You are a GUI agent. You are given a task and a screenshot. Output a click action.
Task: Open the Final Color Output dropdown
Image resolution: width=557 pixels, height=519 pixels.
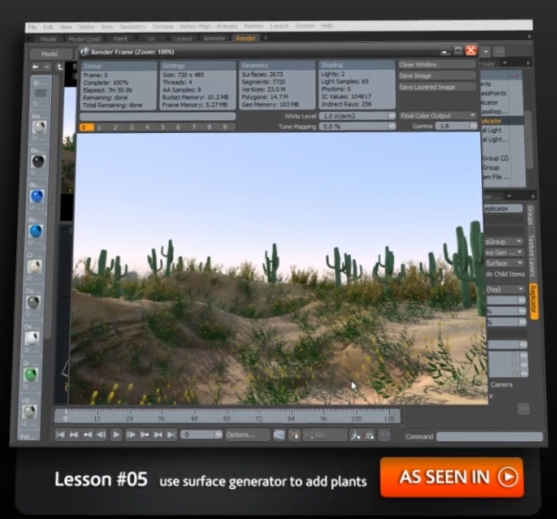coord(438,115)
